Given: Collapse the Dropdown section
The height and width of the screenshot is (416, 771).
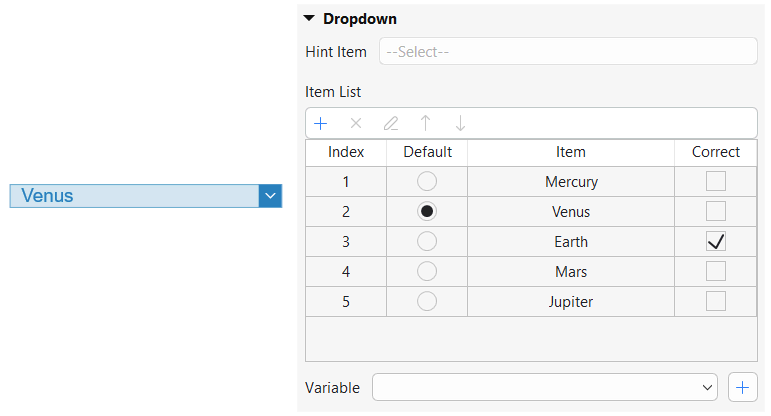Looking at the screenshot, I should tap(309, 19).
